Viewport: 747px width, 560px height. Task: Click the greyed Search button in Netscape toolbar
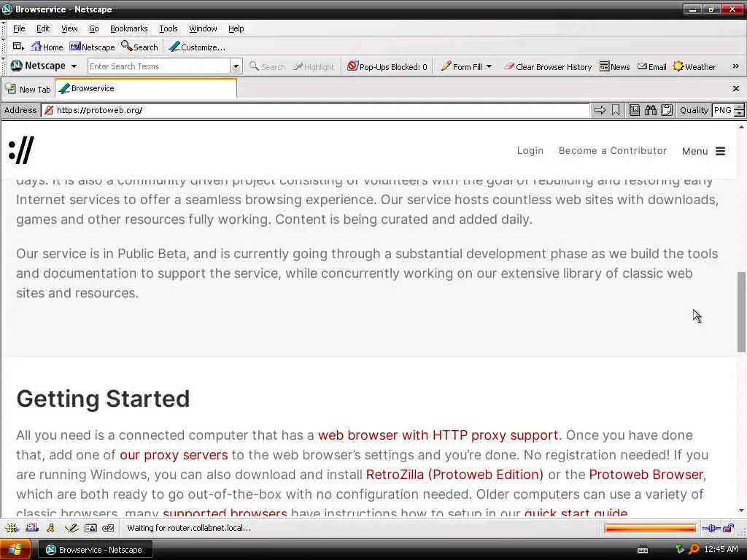[x=267, y=66]
